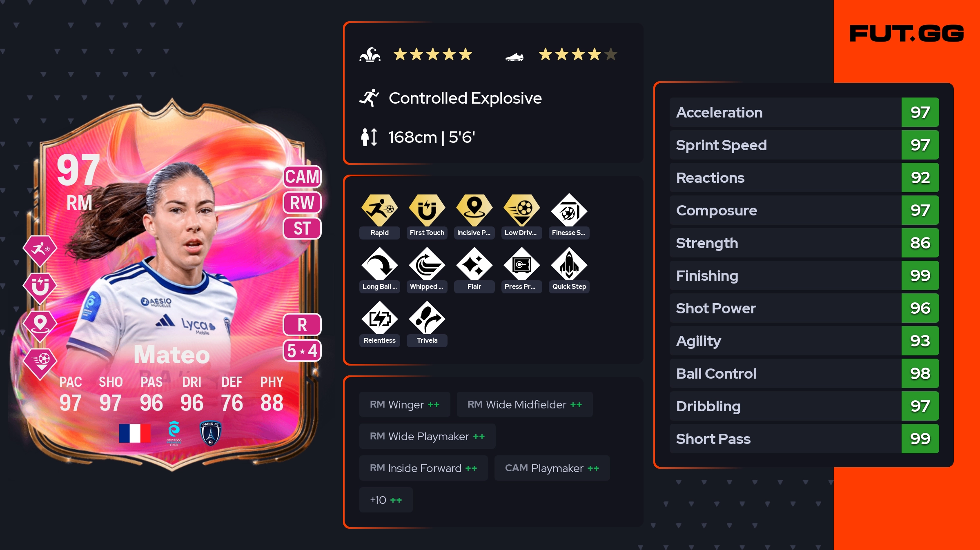Viewport: 980px width, 550px height.
Task: Expand the +10 more roles chip
Action: tap(386, 500)
